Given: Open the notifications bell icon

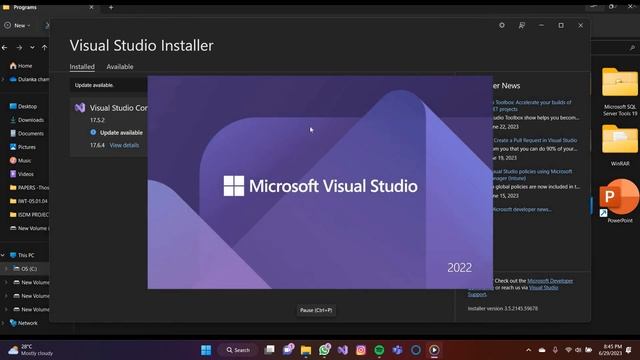Looking at the screenshot, I should click(x=629, y=350).
